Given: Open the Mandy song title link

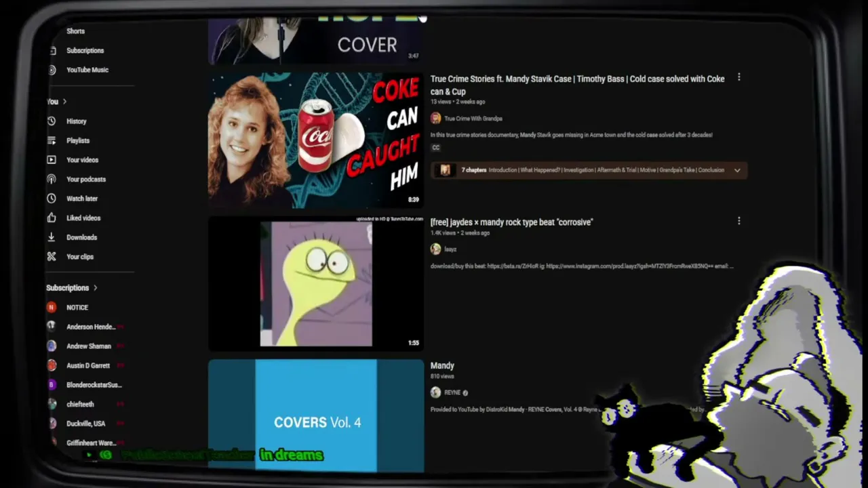Looking at the screenshot, I should pyautogui.click(x=442, y=366).
